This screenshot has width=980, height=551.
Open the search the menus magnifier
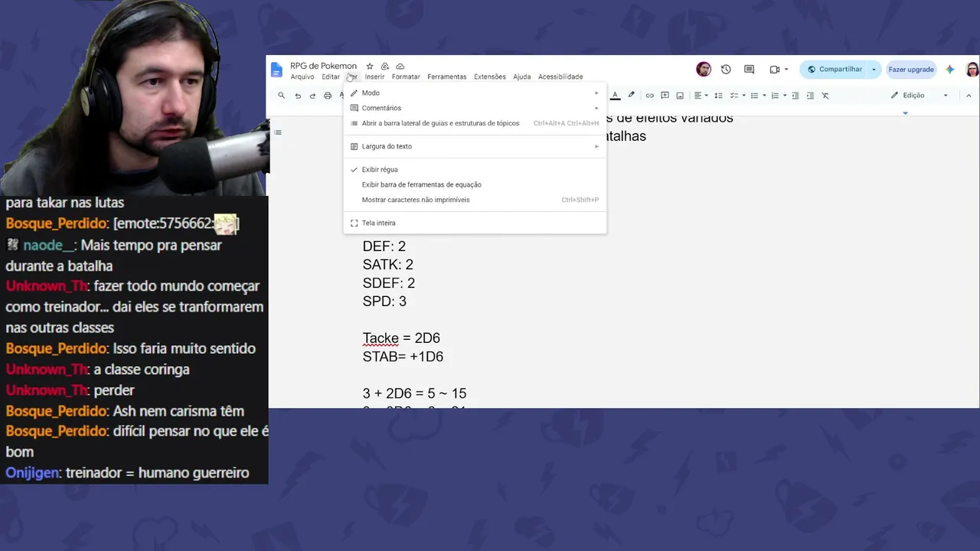(x=281, y=96)
